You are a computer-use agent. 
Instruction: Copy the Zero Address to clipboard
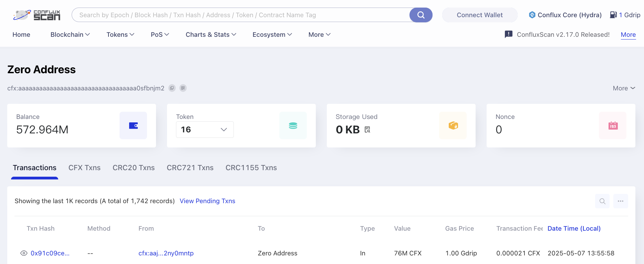[172, 88]
